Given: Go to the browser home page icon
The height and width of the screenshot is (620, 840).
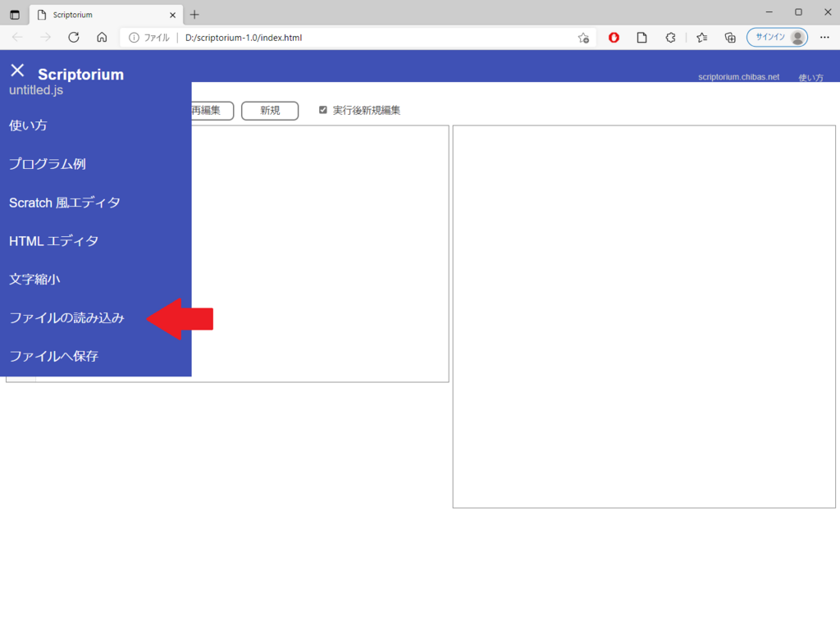Looking at the screenshot, I should [102, 37].
